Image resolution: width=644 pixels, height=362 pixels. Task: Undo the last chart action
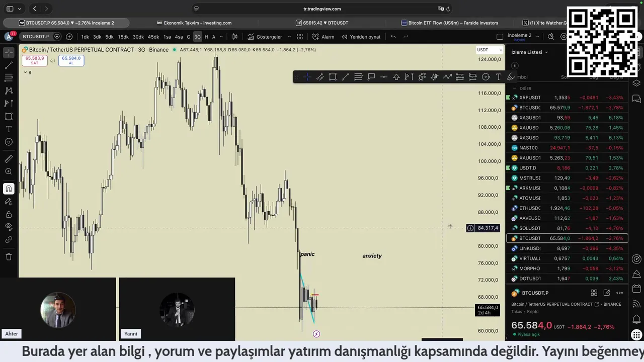tap(393, 37)
